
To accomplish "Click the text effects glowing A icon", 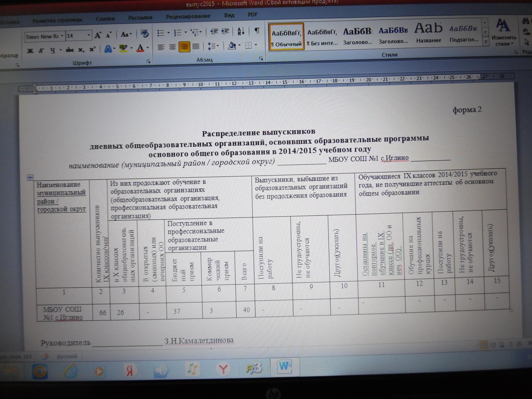I will [108, 49].
